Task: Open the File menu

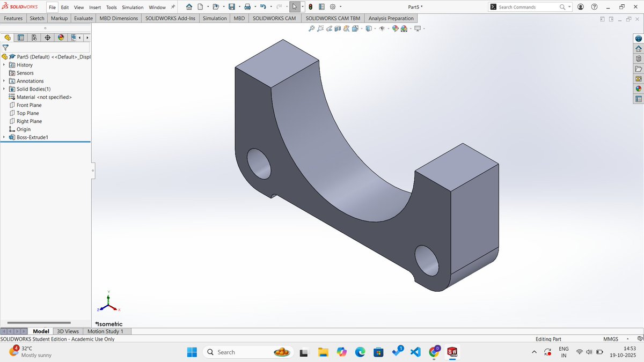Action: tap(53, 8)
